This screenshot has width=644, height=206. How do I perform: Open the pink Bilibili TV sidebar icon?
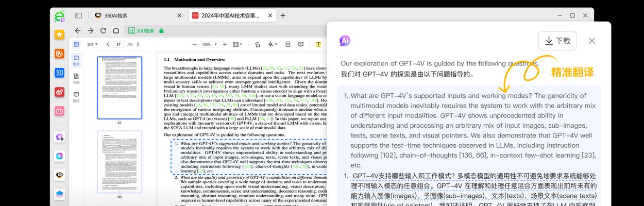pyautogui.click(x=60, y=111)
